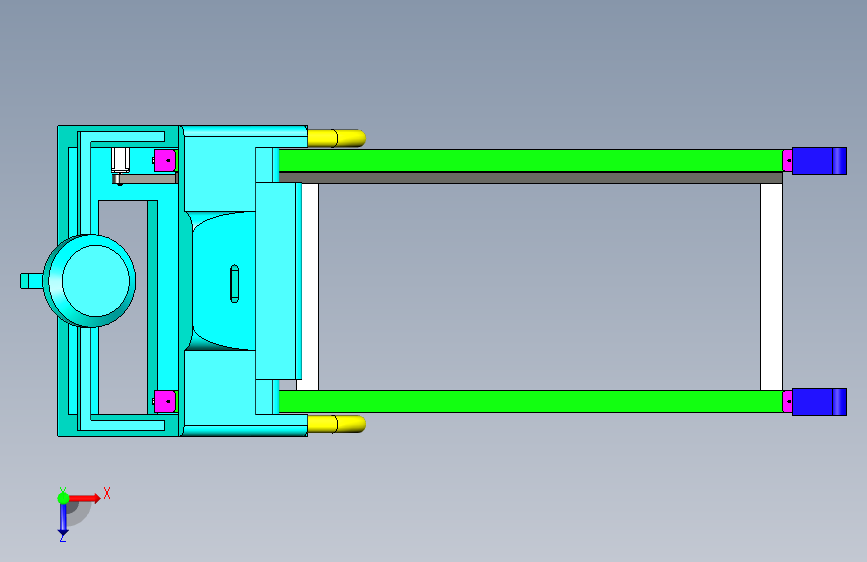Click the green Y axis dot on the triad

(x=63, y=498)
